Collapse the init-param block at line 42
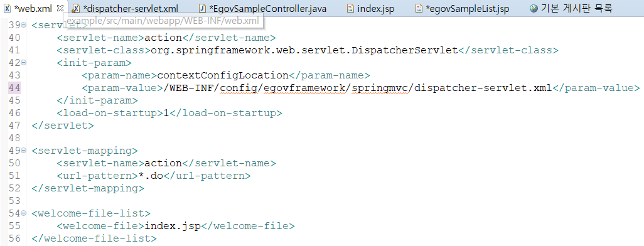 click(23, 63)
